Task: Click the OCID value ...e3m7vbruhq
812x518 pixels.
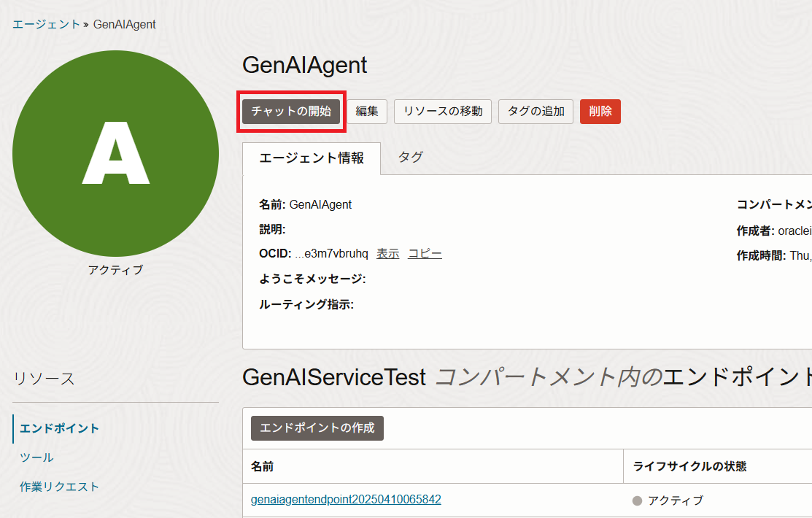Action: [x=331, y=254]
